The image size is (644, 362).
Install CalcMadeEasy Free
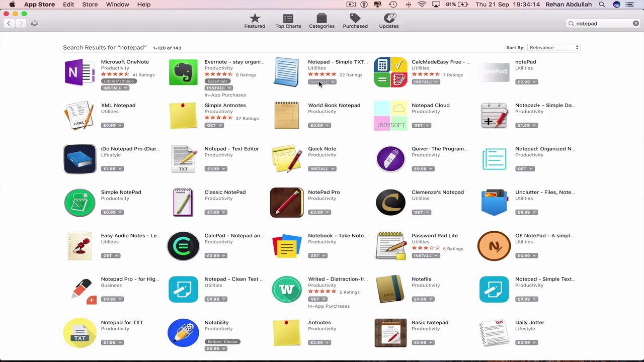[423, 82]
